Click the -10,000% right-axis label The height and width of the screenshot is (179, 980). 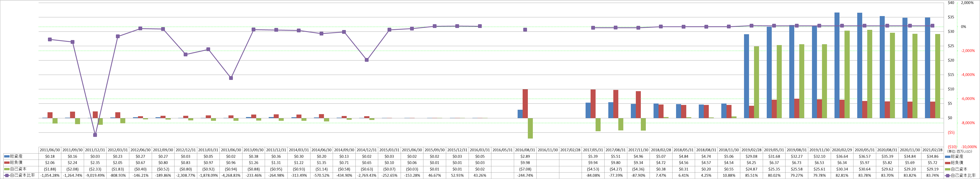click(969, 147)
